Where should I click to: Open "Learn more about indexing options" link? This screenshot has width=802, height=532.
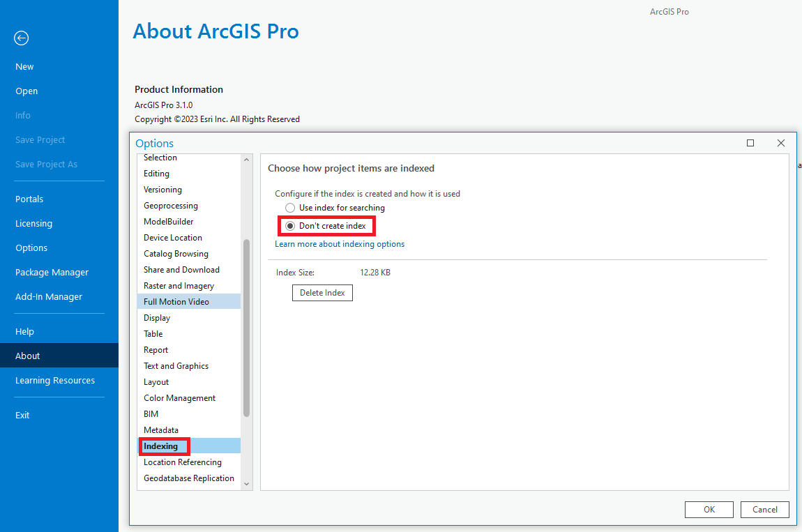(340, 244)
